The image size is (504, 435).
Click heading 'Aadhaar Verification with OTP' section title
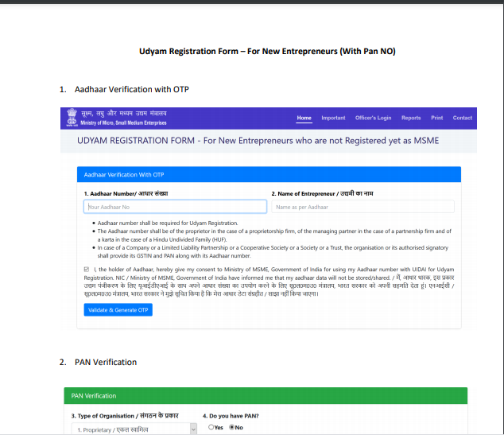point(132,89)
